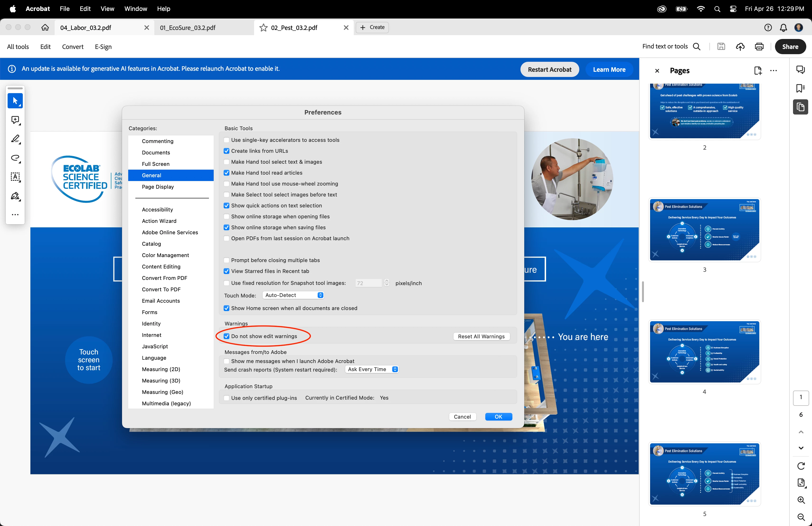812x526 pixels.
Task: Click the Restart Acrobat button
Action: [x=549, y=70]
